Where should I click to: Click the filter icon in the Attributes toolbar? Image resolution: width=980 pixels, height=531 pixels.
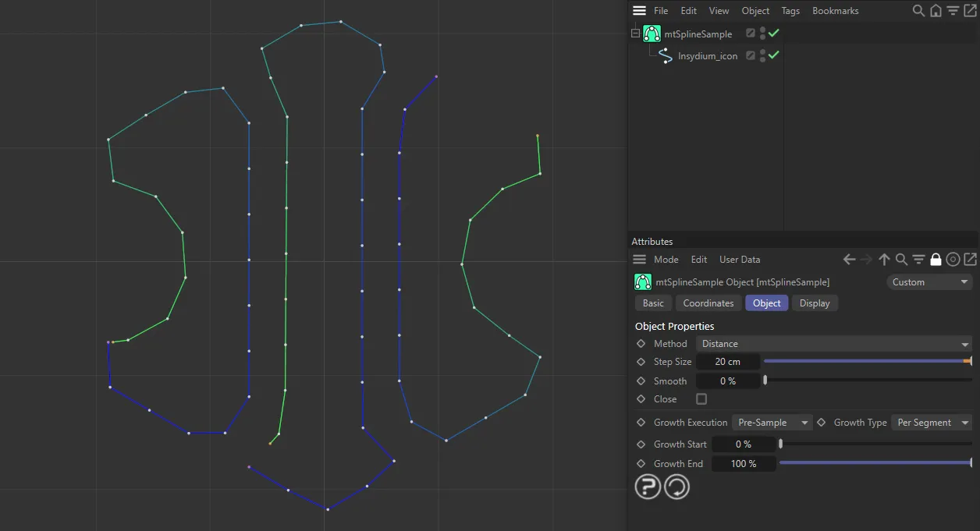[918, 259]
